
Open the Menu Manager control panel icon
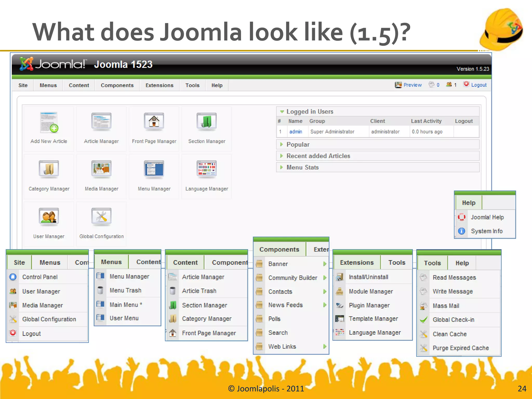coord(154,169)
